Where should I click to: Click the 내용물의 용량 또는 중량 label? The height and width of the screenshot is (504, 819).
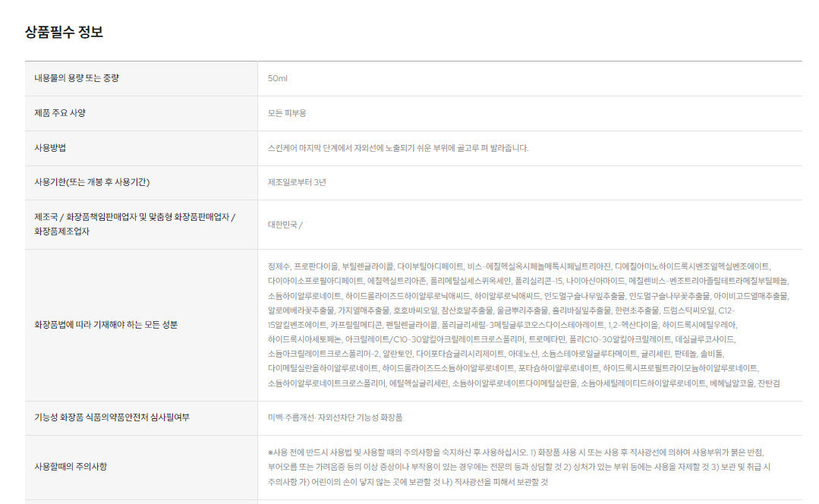[77, 78]
